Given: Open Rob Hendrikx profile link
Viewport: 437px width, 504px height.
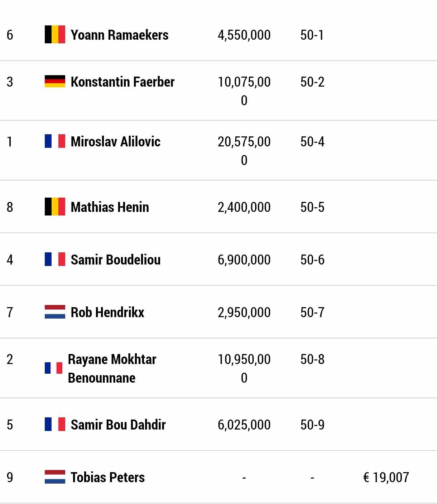Looking at the screenshot, I should coord(107,312).
